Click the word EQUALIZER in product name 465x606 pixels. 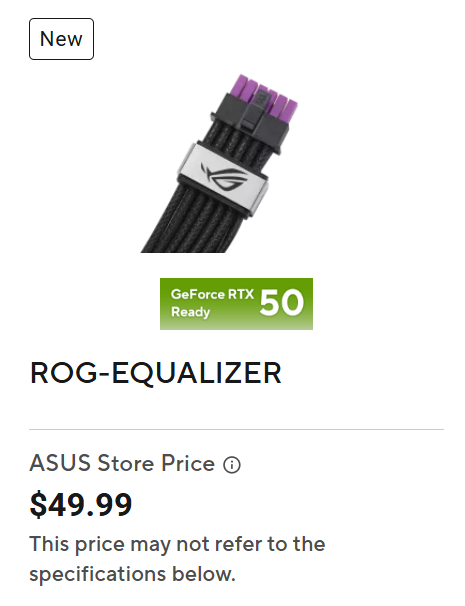coord(197,373)
